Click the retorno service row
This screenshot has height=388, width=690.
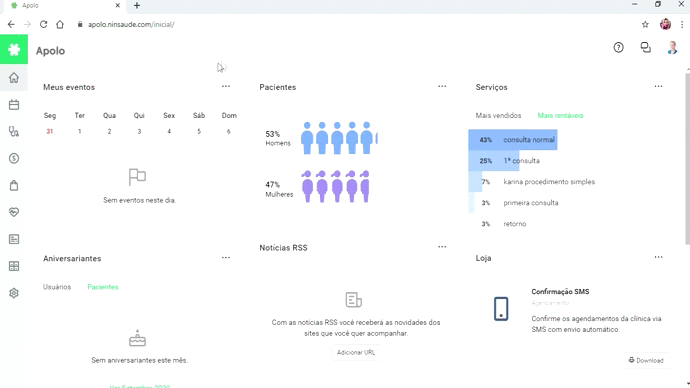514,224
